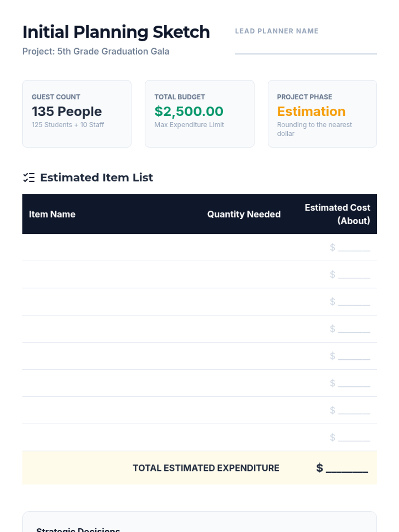Click the Initial Planning Sketch title
Screen dimensions: 399x532
pos(116,32)
